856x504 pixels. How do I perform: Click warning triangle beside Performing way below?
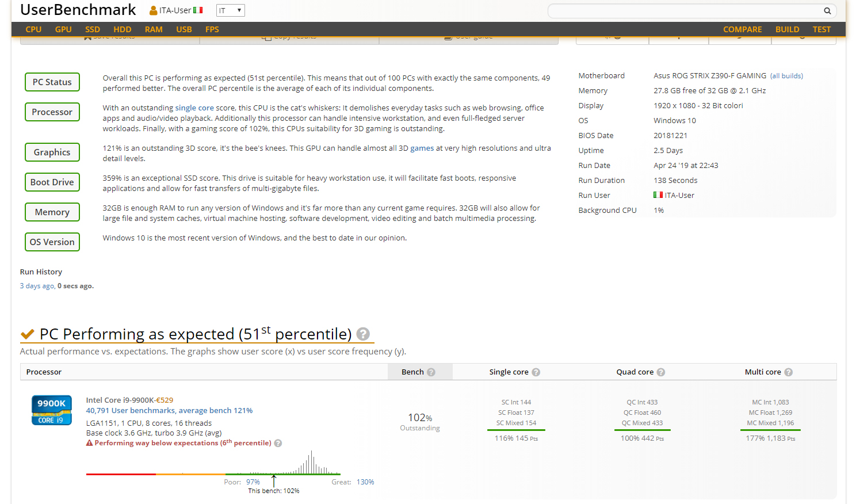(x=89, y=443)
